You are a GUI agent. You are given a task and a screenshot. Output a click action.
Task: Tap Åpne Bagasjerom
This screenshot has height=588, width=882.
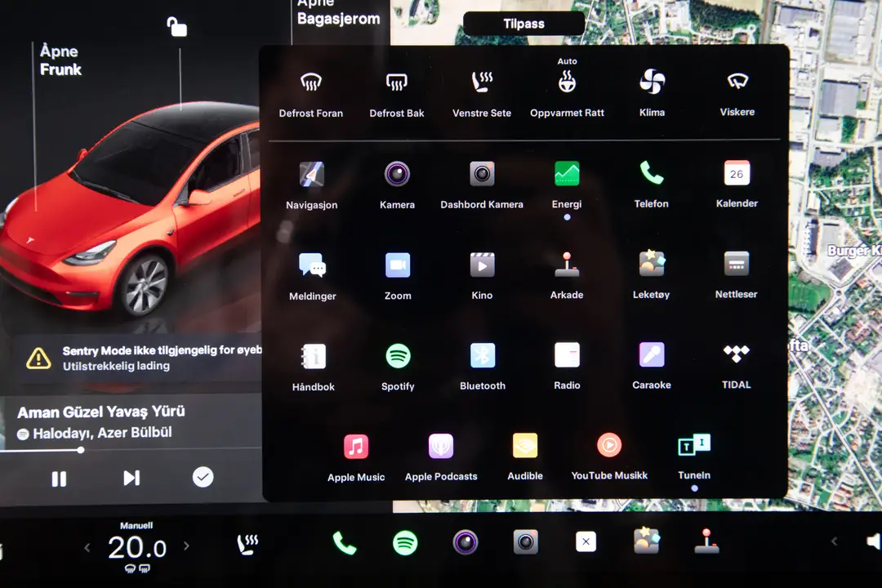coord(338,12)
